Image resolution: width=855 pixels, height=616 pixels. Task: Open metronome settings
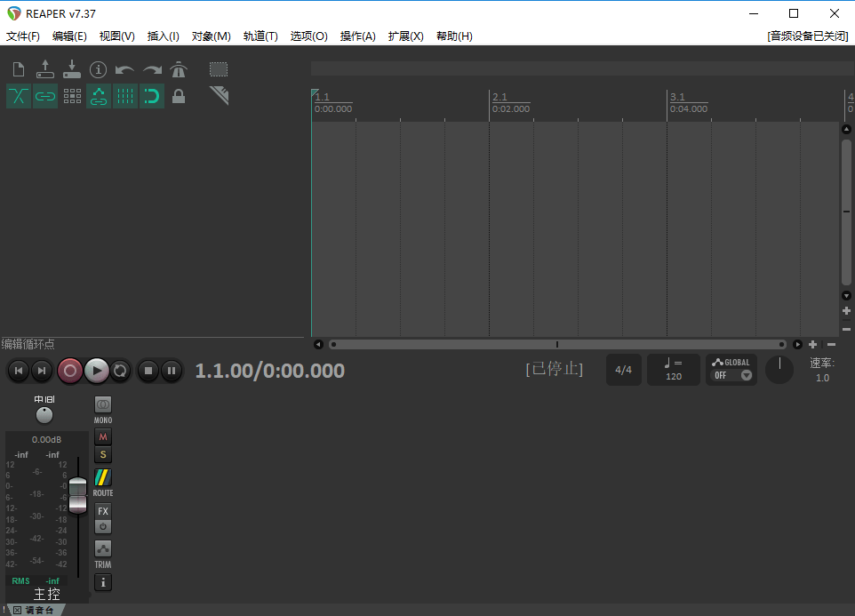click(179, 68)
